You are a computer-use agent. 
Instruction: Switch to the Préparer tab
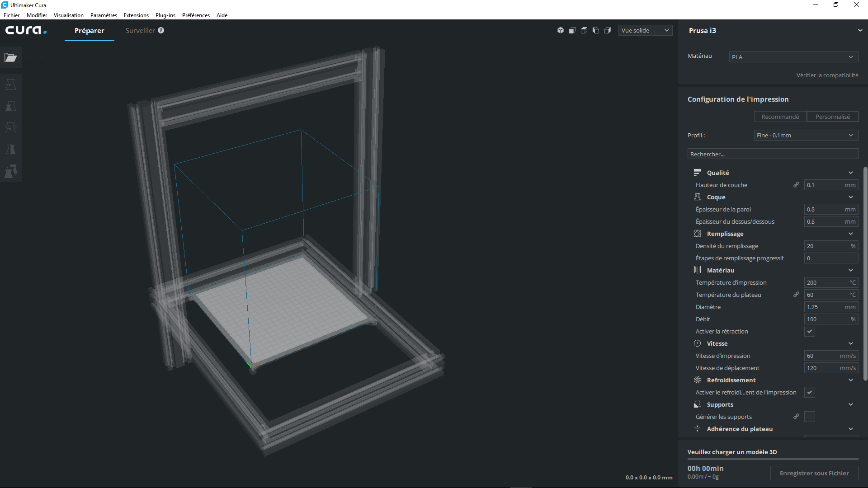coord(90,30)
